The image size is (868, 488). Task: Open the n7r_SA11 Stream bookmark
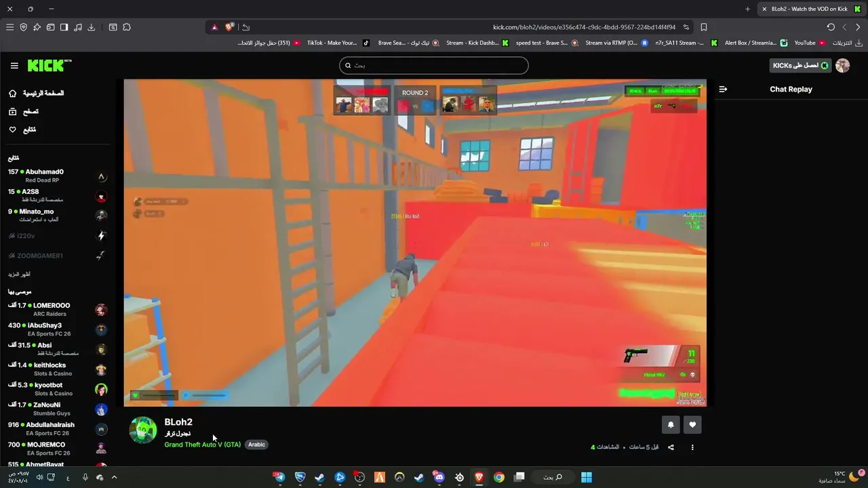(x=686, y=43)
